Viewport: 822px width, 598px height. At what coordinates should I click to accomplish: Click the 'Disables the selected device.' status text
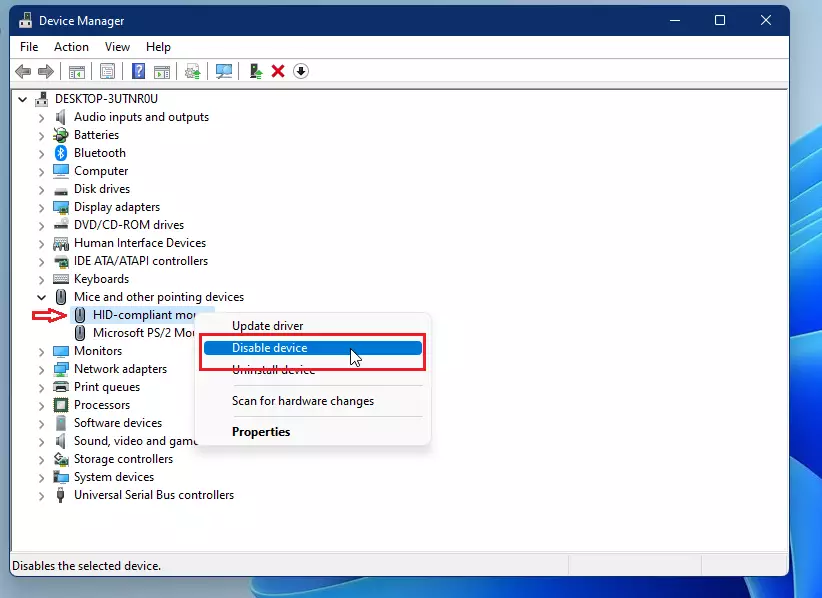pyautogui.click(x=86, y=566)
